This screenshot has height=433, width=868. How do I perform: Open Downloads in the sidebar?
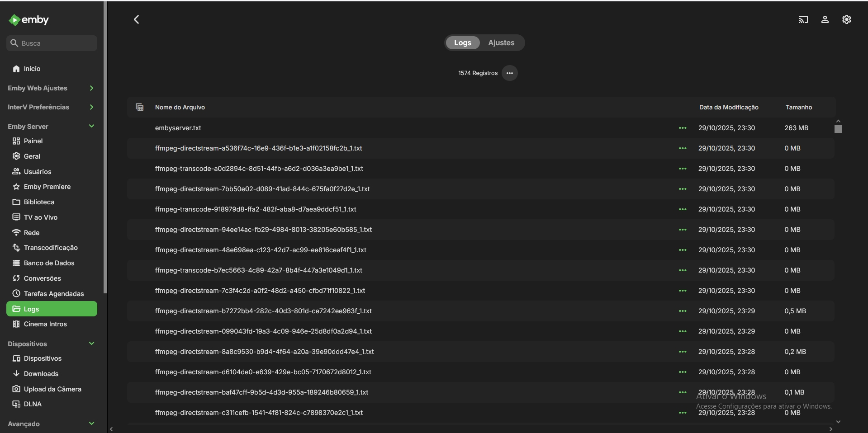(52, 374)
